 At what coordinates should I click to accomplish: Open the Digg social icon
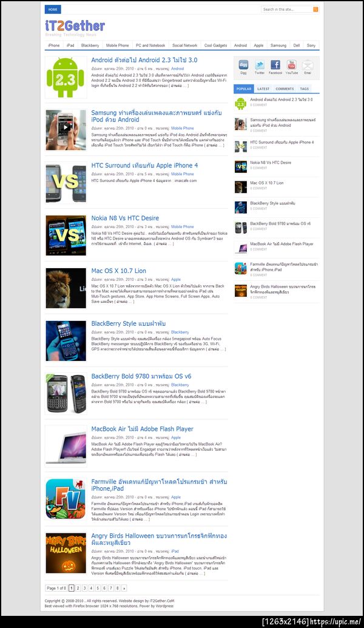coord(243,65)
